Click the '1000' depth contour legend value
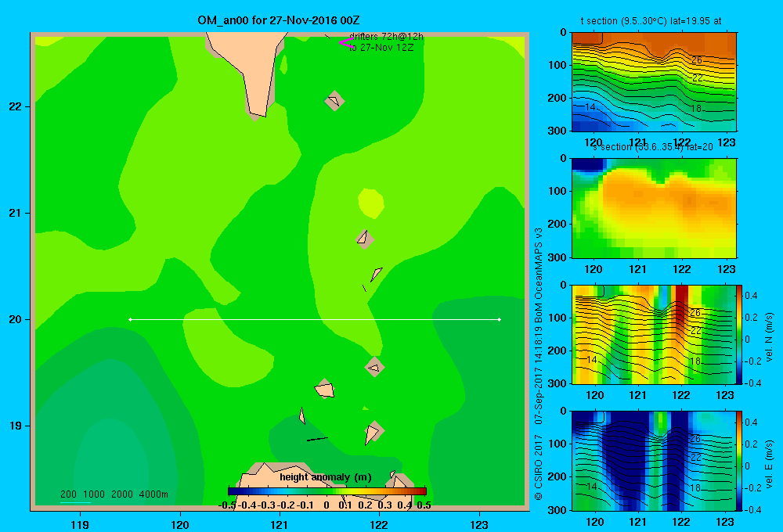Viewport: 783px width, 532px height. pyautogui.click(x=94, y=494)
